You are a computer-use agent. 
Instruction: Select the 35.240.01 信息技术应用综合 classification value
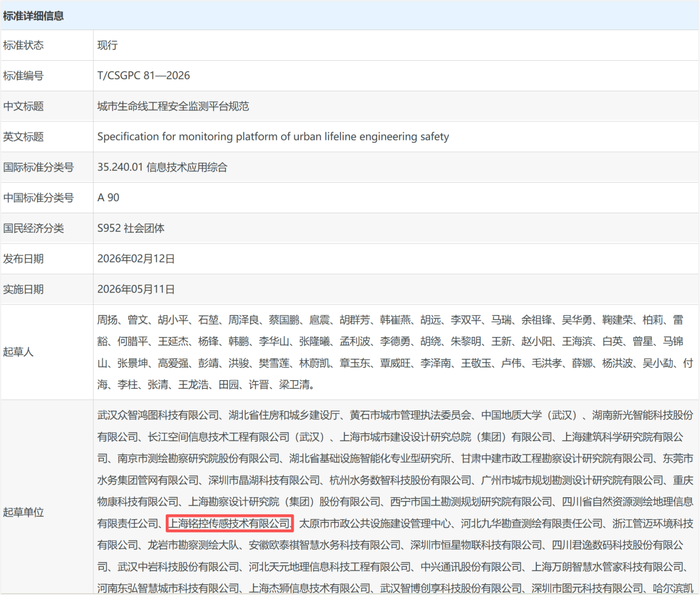coord(162,167)
